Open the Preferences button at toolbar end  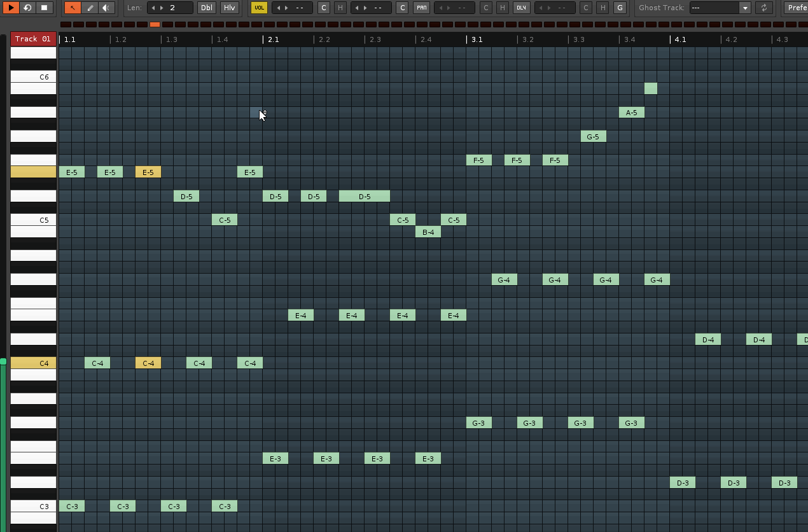click(x=795, y=8)
